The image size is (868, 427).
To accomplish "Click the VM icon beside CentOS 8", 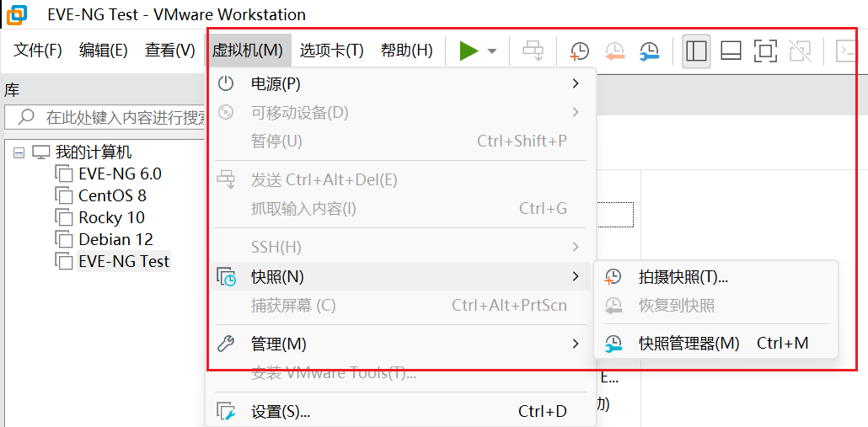I will point(64,195).
